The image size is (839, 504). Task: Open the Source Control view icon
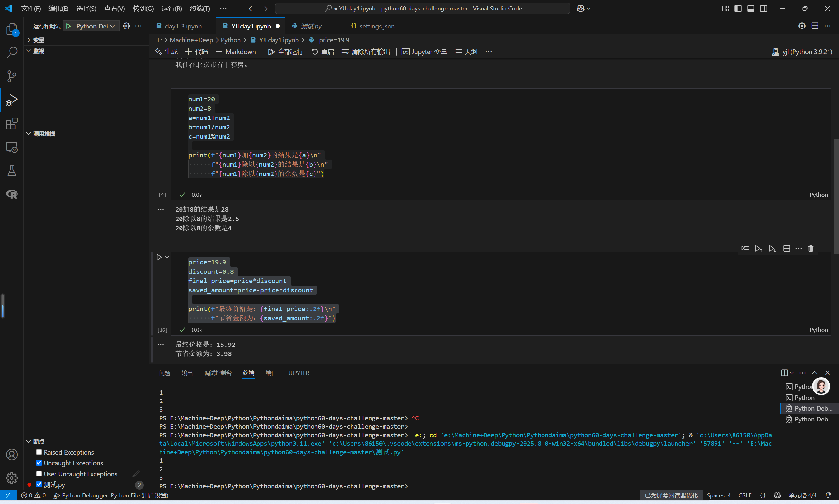[11, 76]
